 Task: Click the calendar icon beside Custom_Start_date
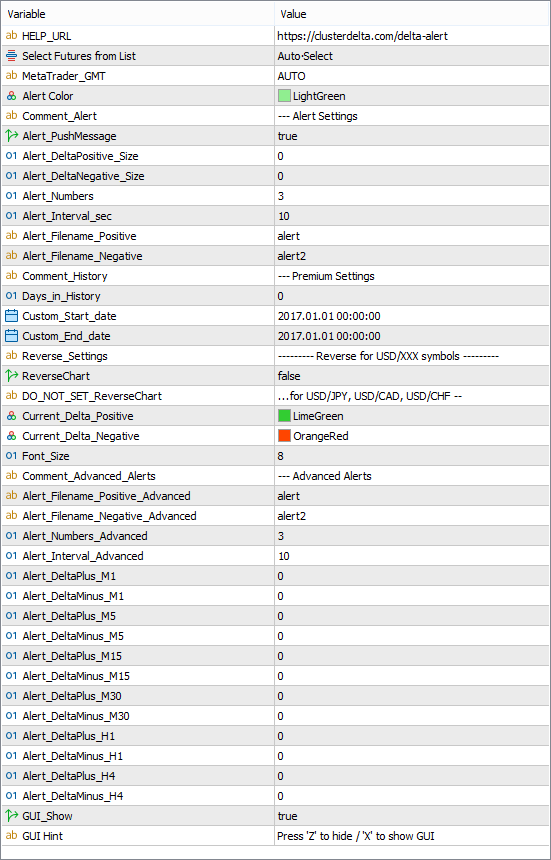(12, 316)
